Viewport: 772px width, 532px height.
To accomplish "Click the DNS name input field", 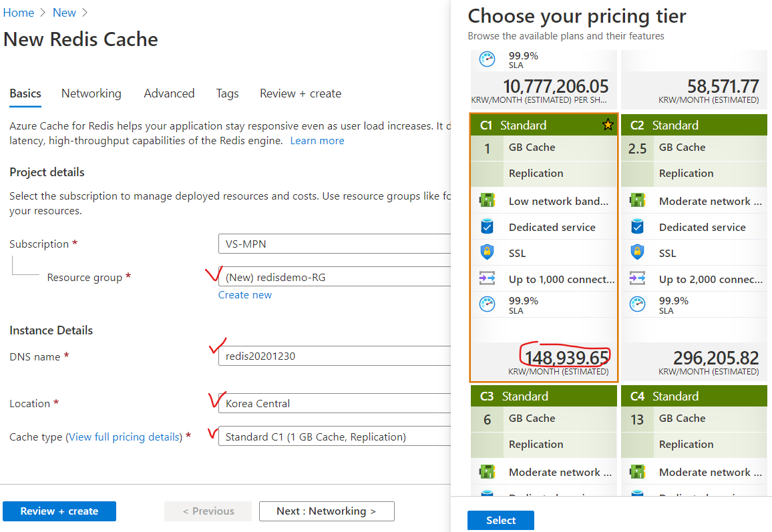I will coord(334,356).
